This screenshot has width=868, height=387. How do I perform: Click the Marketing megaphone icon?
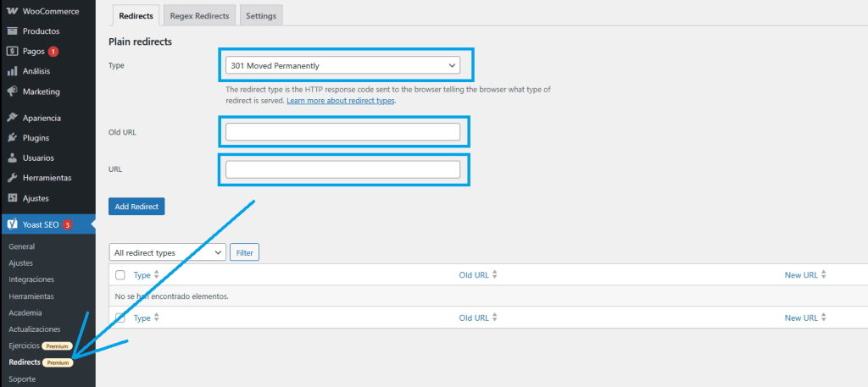point(13,91)
